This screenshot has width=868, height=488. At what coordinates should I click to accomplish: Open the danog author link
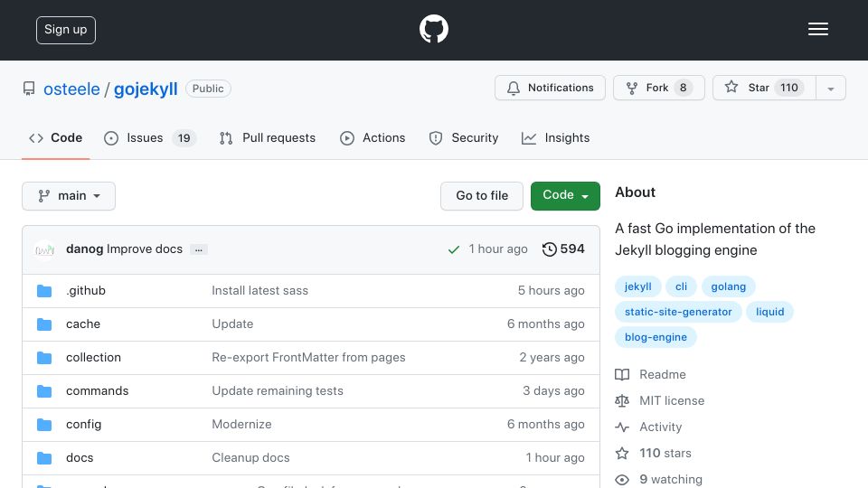click(85, 249)
